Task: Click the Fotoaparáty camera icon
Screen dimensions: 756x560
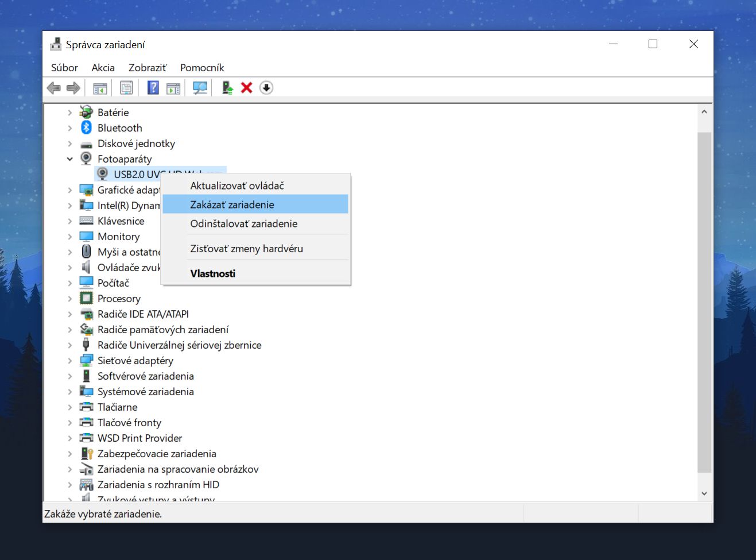Action: (x=86, y=159)
